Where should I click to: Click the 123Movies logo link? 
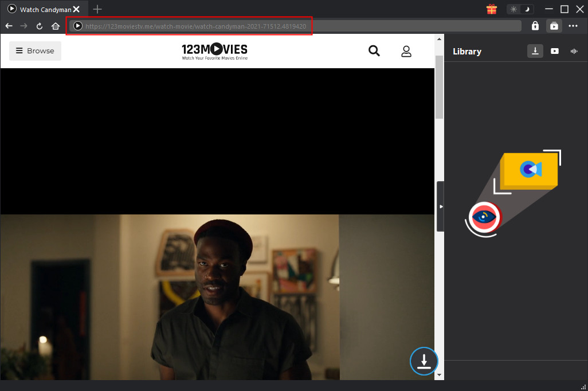click(x=214, y=51)
